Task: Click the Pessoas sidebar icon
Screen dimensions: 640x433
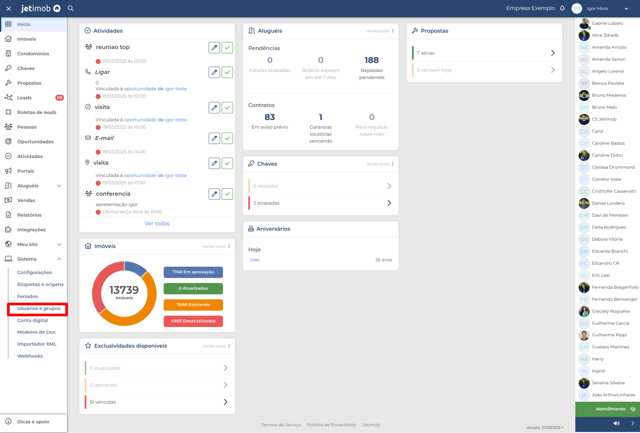Action: (x=8, y=127)
